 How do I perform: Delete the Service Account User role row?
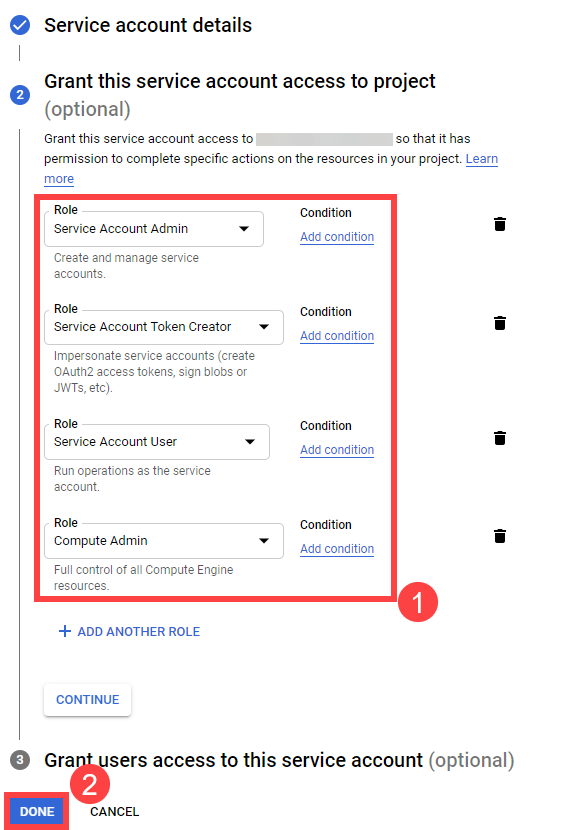pos(500,438)
